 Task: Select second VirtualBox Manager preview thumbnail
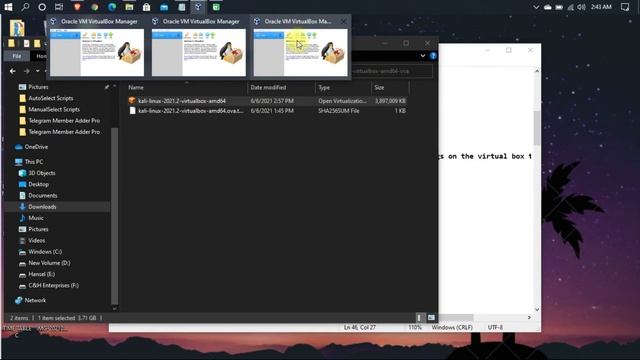(x=199, y=52)
